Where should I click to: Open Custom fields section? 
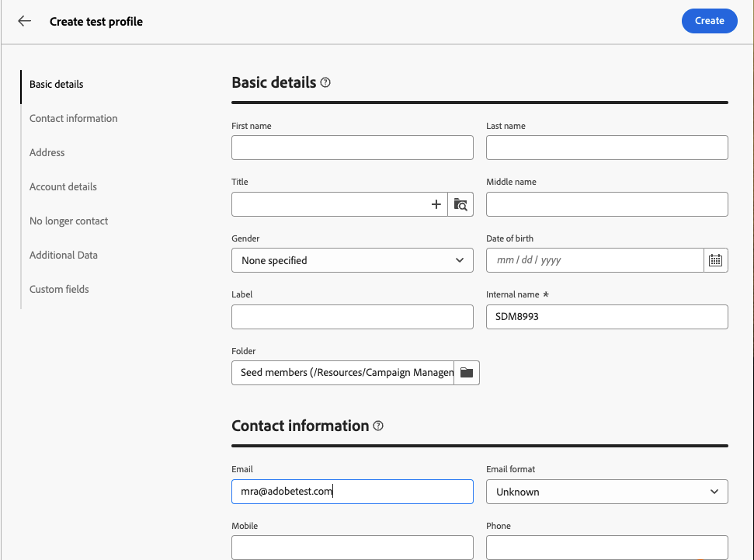pos(59,290)
